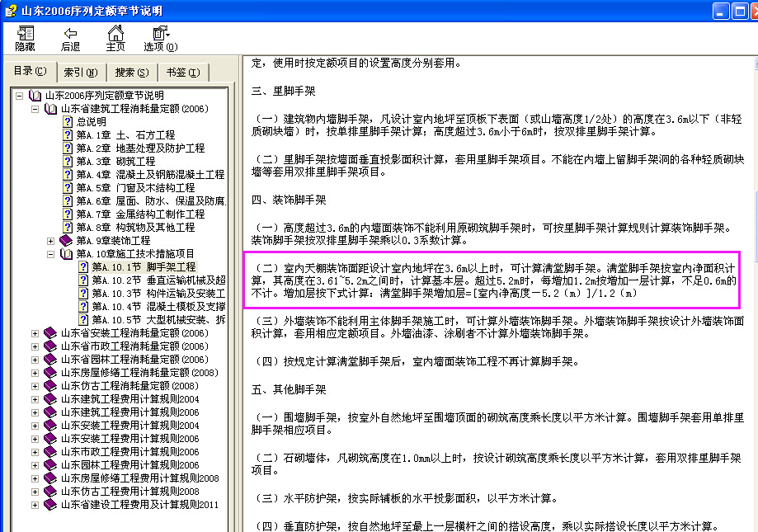Select 山东安装工程费用计算规则2006 in tree
Viewport: 758px width, 532px height.
click(130, 439)
